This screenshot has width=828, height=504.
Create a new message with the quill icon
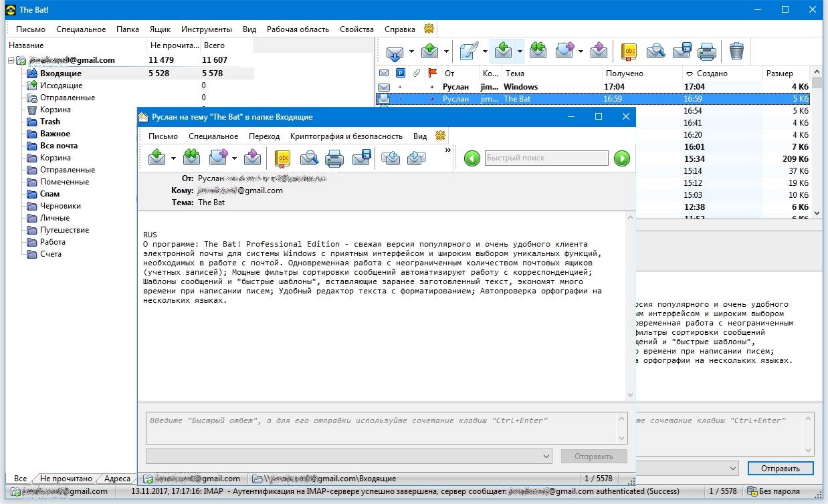(x=469, y=51)
